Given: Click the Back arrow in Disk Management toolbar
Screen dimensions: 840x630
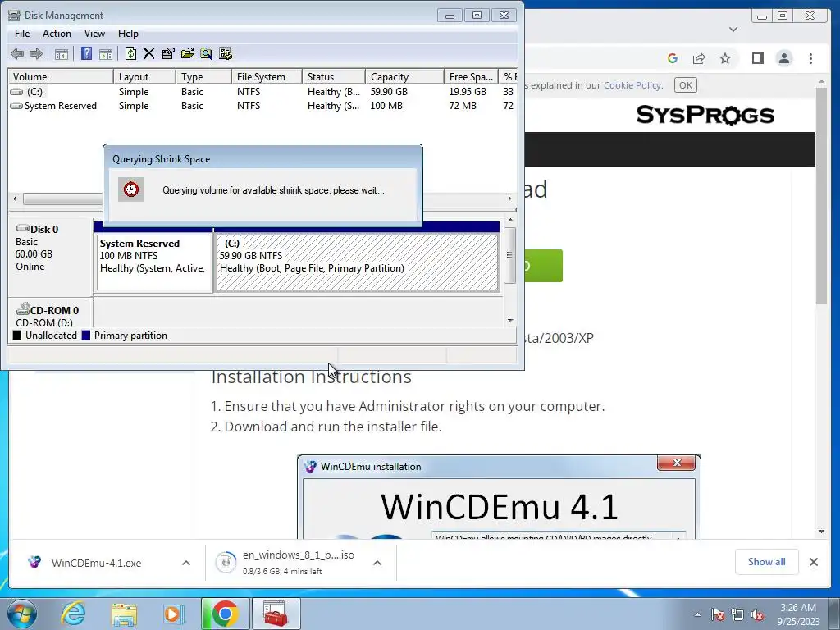Looking at the screenshot, I should 17,53.
